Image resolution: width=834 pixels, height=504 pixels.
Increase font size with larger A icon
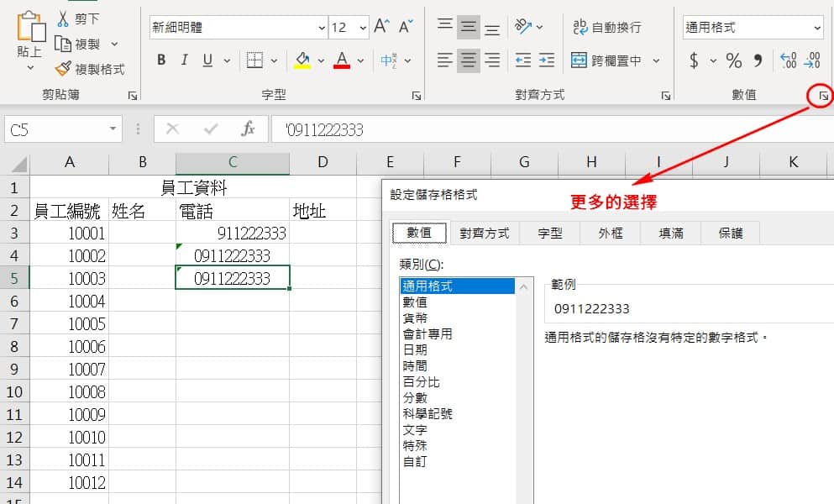point(381,27)
